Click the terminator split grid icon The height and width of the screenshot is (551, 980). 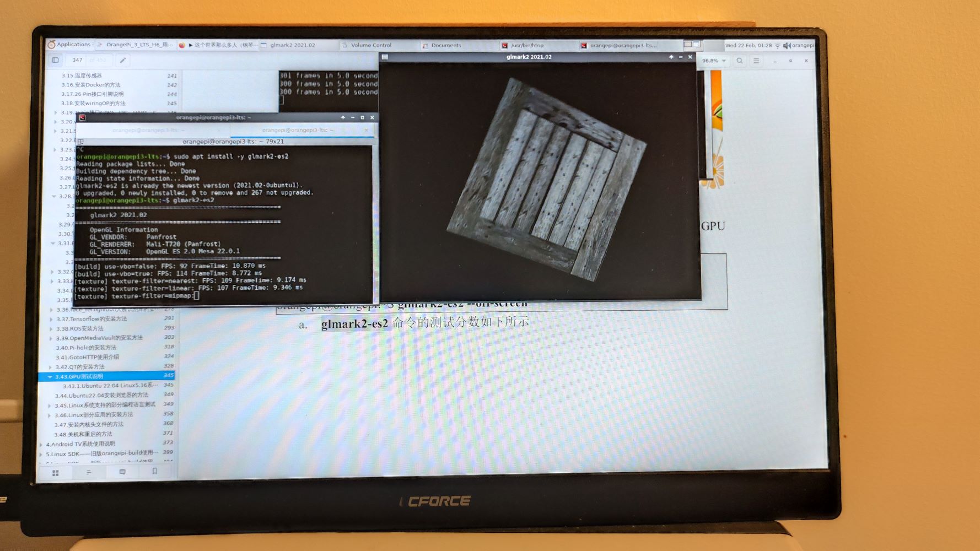point(80,142)
